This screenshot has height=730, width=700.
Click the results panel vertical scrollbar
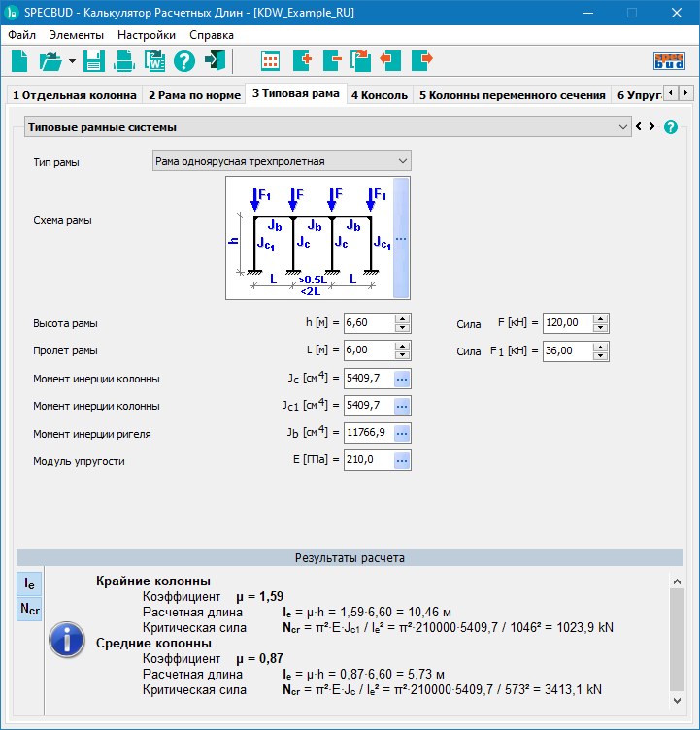pos(677,641)
